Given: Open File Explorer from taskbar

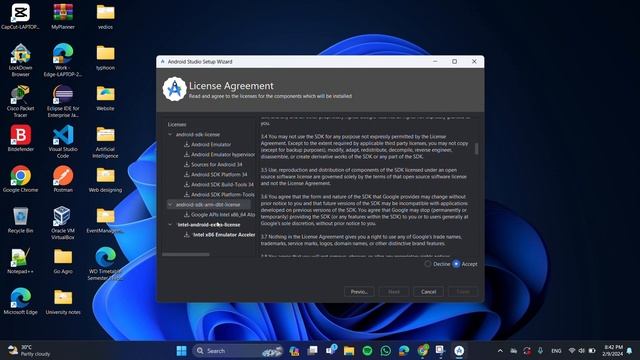Looking at the screenshot, I should click(349, 351).
